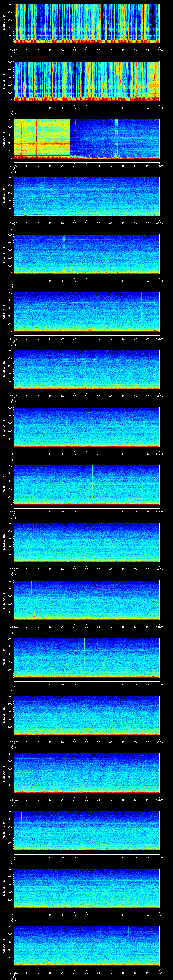Click the 18:50:00 start time label

tap(14, 396)
